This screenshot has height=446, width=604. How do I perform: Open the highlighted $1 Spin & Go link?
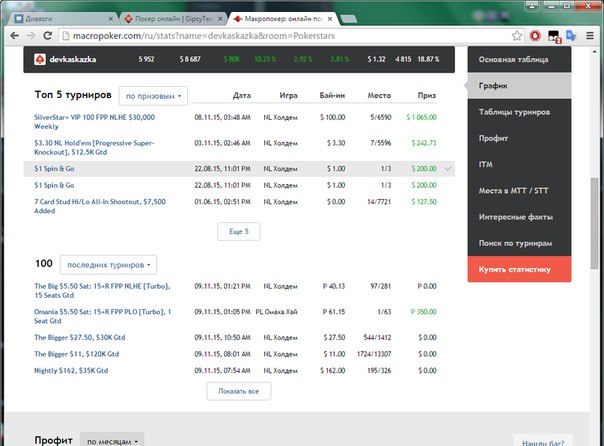click(54, 169)
